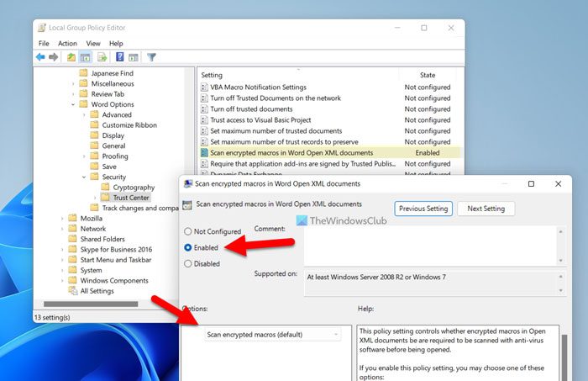Viewport: 588px width, 381px height.
Task: Select Display folder in the tree
Action: tap(113, 135)
